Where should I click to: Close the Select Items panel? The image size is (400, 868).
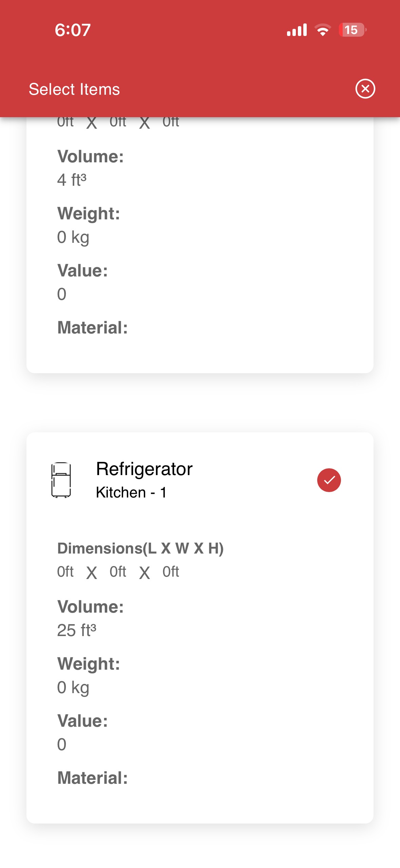(365, 89)
